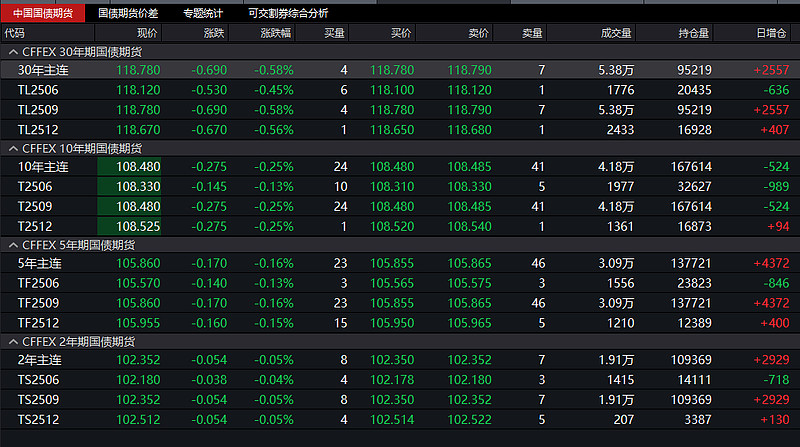Click T2512 daily position change +94

(778, 226)
